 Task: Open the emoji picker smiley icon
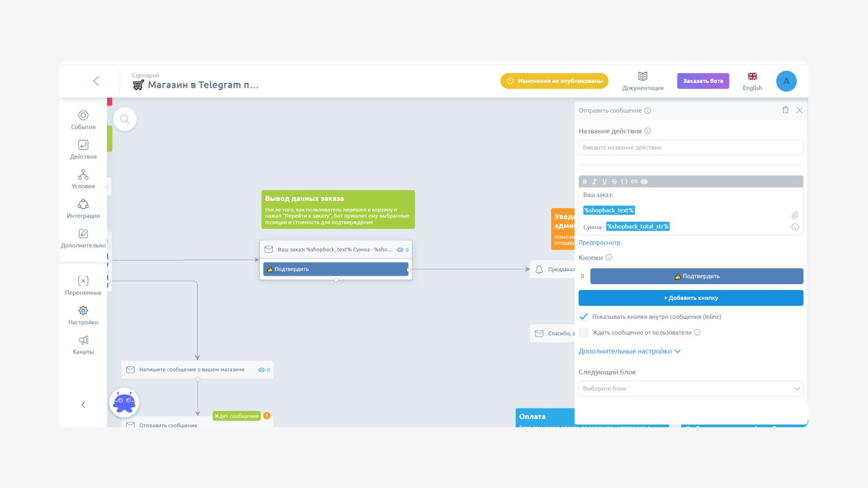(795, 227)
